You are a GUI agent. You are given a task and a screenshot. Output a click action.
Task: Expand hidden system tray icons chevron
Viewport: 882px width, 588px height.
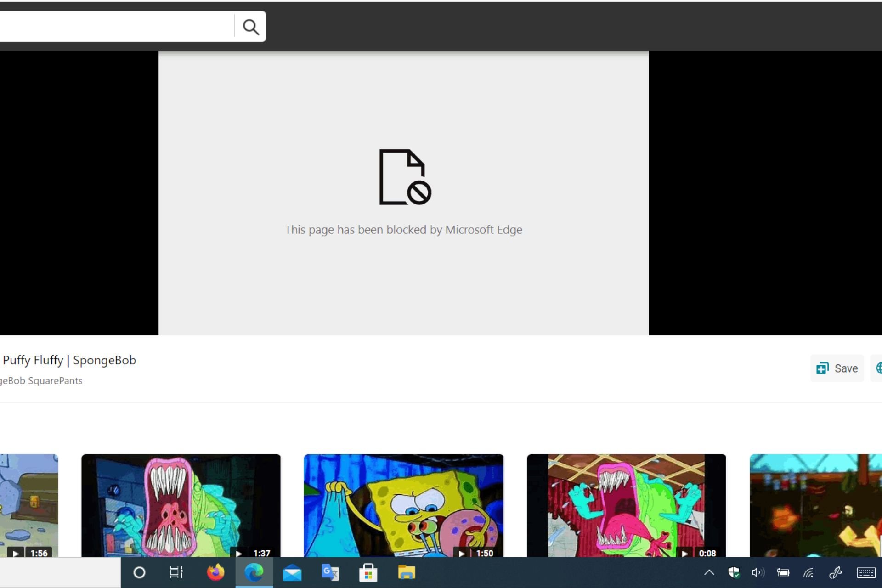point(709,572)
